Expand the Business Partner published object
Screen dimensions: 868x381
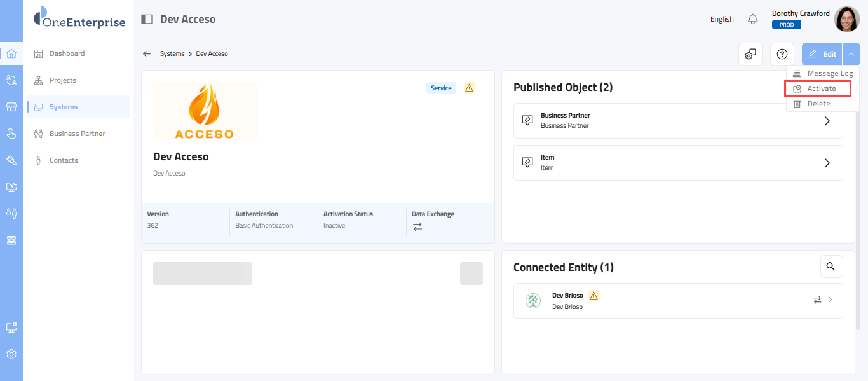[827, 121]
